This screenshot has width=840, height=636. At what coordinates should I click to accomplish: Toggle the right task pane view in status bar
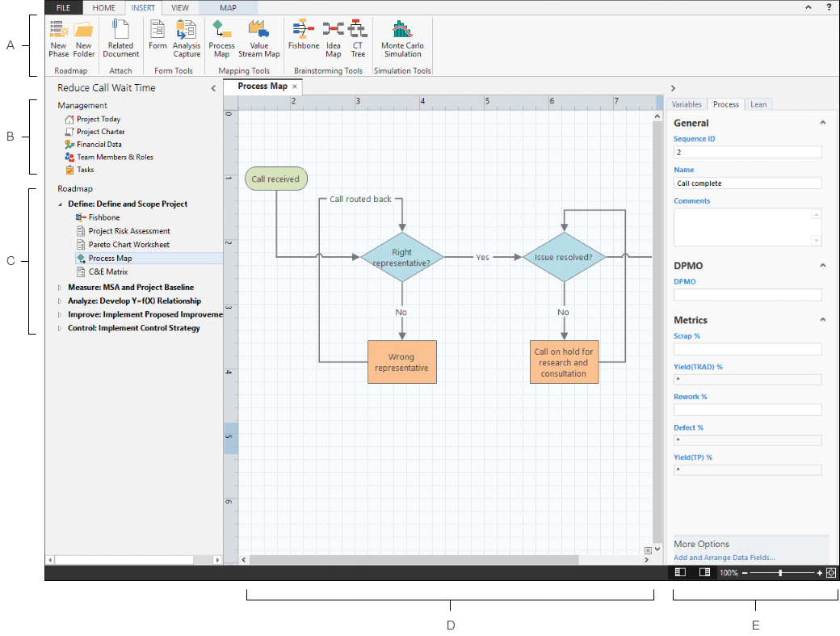point(704,572)
